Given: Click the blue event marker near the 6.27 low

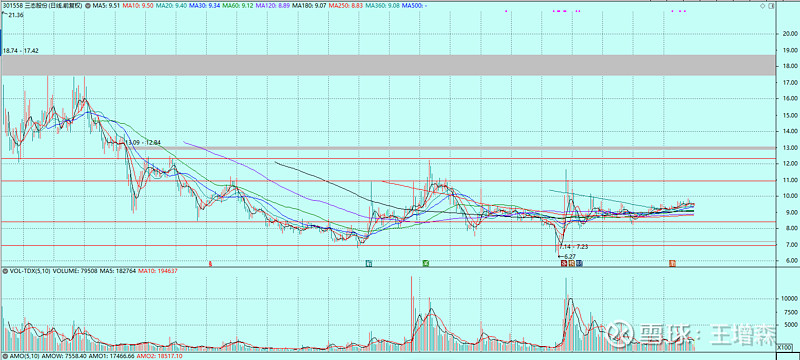Looking at the screenshot, I should (579, 263).
